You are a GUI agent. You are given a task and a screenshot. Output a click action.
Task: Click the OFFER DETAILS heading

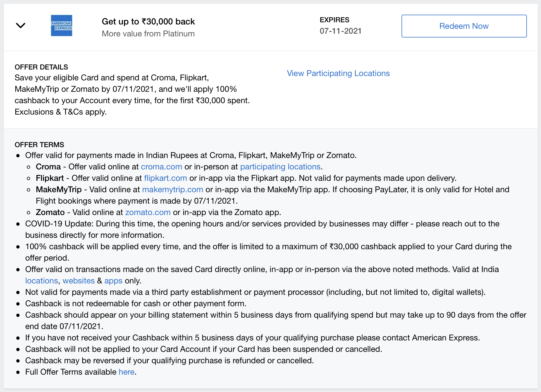(x=41, y=67)
